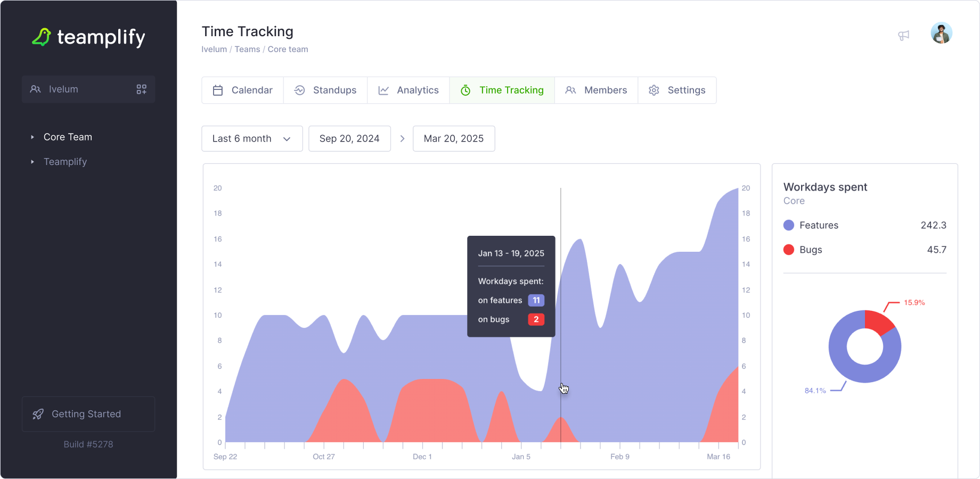Screen dimensions: 980x479
Task: Click the teamplify bird logo icon
Action: pos(42,37)
